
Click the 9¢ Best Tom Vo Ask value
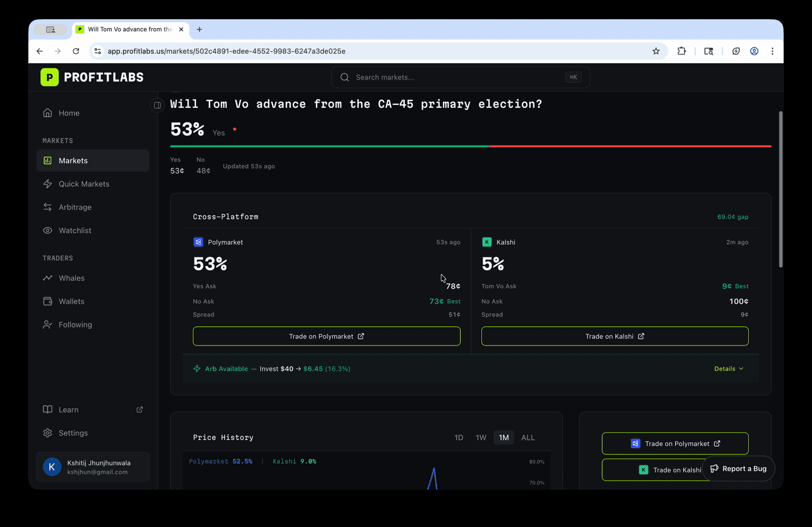(735, 286)
